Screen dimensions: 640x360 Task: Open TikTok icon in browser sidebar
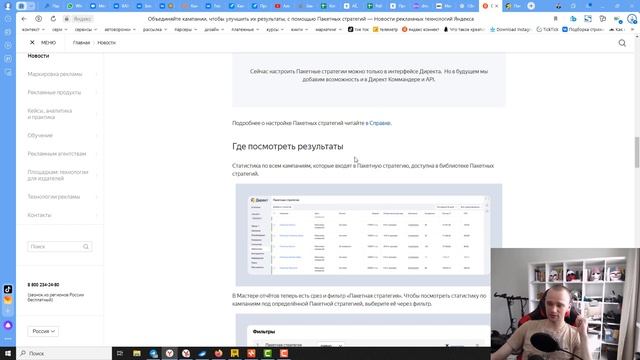click(x=8, y=289)
